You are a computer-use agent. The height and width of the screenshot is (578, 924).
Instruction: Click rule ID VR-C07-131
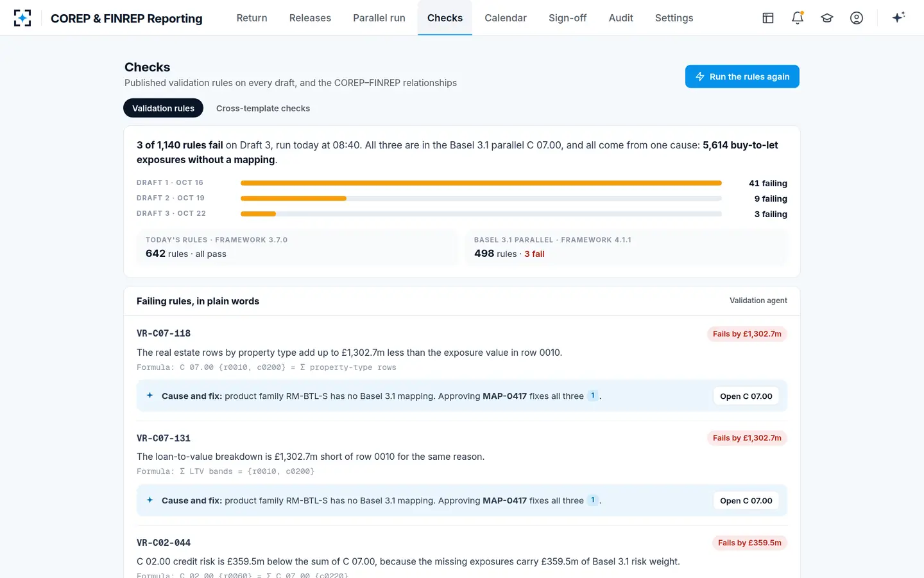pyautogui.click(x=164, y=438)
